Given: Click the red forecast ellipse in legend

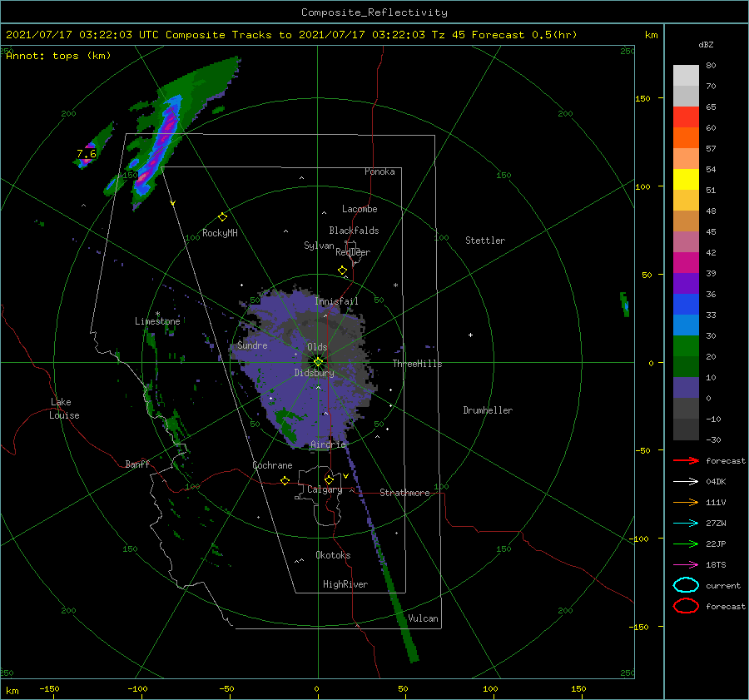Looking at the screenshot, I should 686,606.
